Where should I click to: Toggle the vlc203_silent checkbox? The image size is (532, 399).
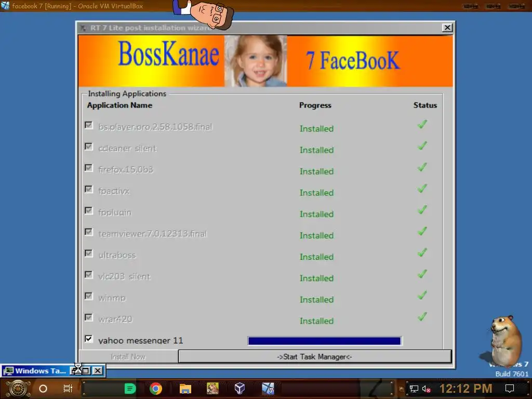coord(88,275)
